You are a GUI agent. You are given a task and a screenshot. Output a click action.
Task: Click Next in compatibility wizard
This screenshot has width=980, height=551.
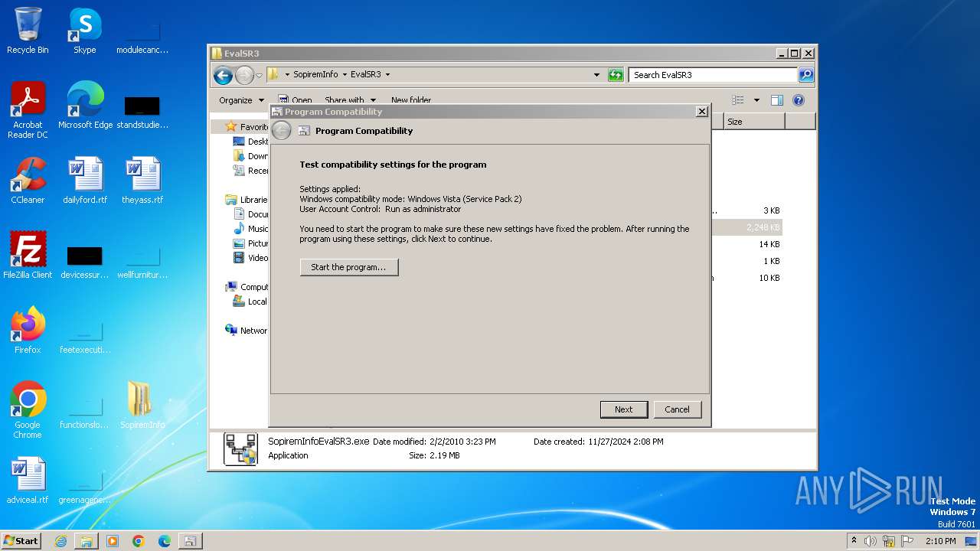click(x=624, y=409)
